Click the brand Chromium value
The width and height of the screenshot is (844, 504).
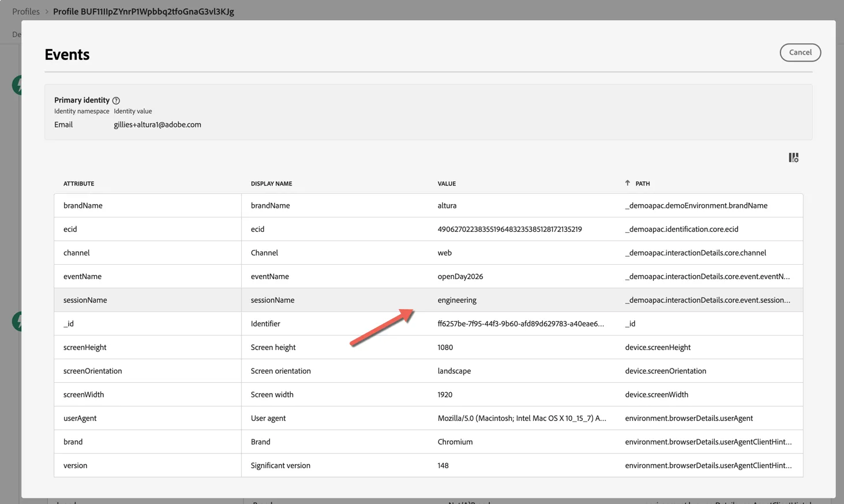pyautogui.click(x=455, y=442)
